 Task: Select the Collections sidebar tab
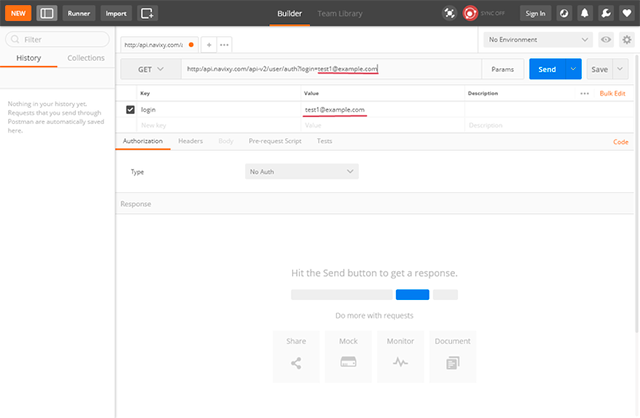[x=86, y=58]
